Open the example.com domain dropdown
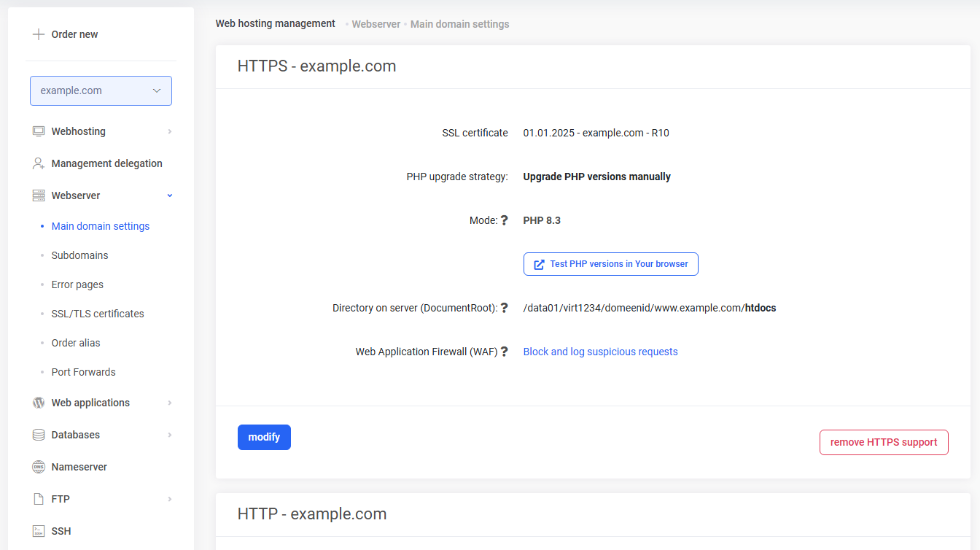 tap(101, 91)
